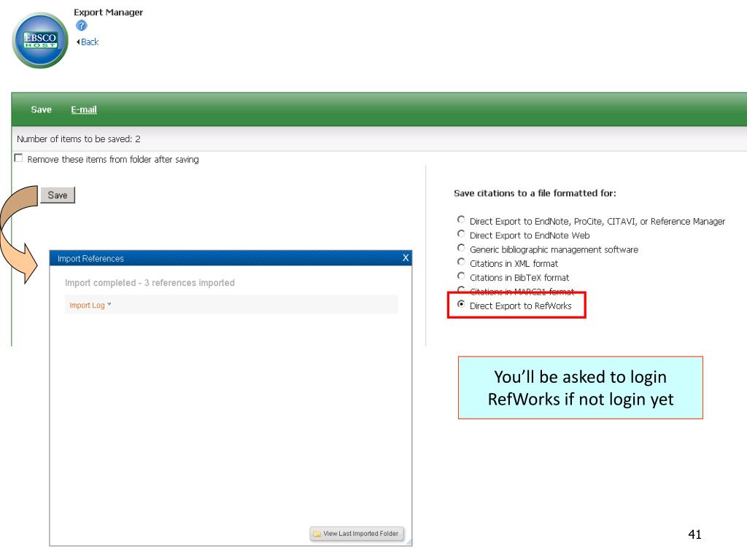The image size is (747, 560).
Task: Click View Last Imported Folder button
Action: point(357,534)
